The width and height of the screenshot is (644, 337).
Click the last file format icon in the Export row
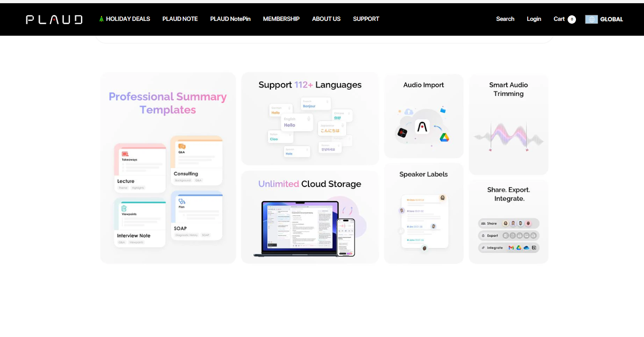click(533, 236)
